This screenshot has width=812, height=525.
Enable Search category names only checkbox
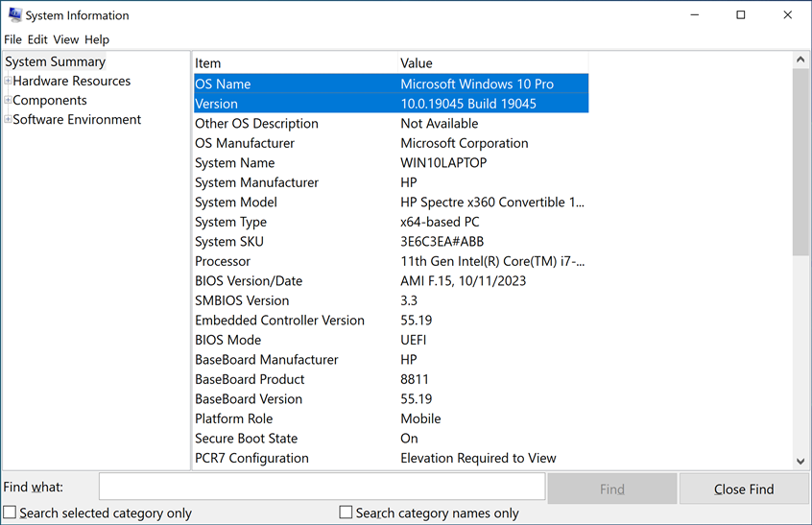[x=346, y=513]
